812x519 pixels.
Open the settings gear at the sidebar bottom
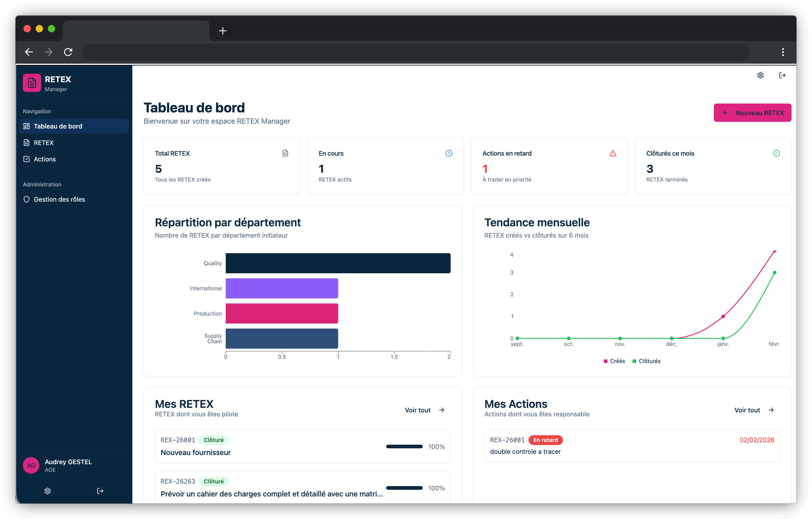click(x=48, y=491)
